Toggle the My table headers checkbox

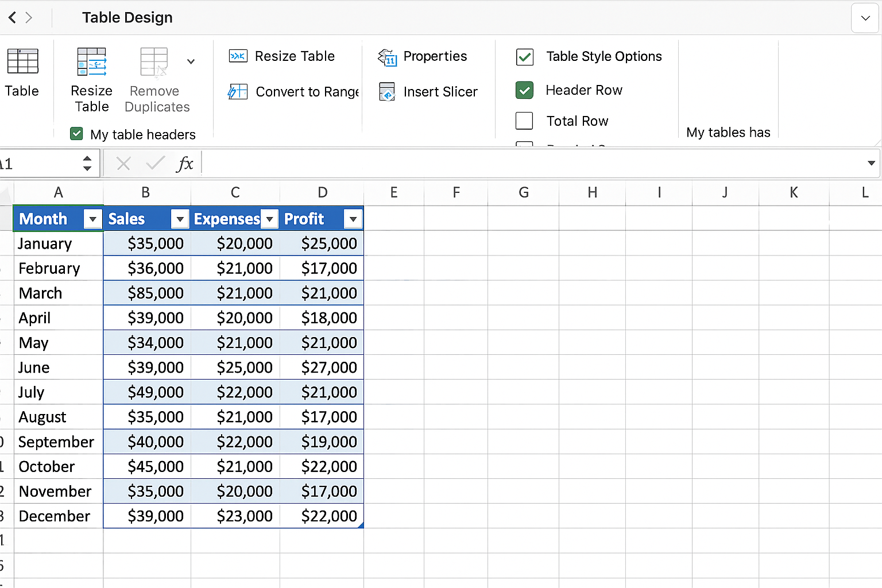(76, 134)
